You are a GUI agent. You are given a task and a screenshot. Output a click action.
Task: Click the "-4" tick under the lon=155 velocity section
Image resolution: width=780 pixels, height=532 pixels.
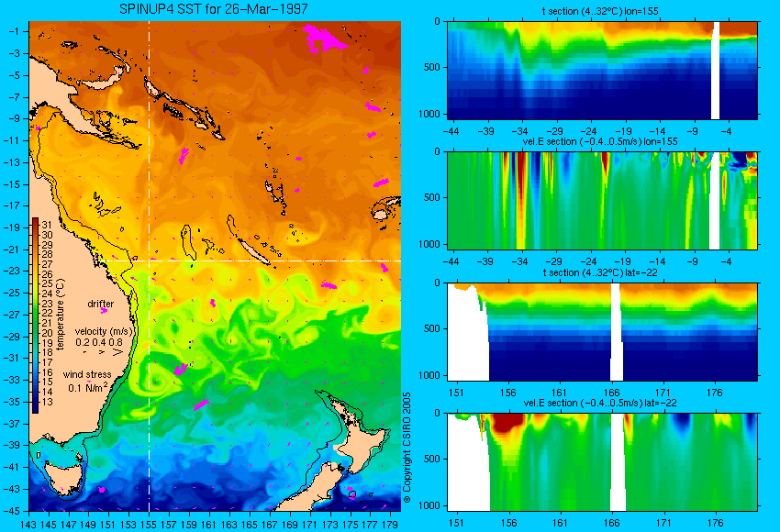coord(727,261)
